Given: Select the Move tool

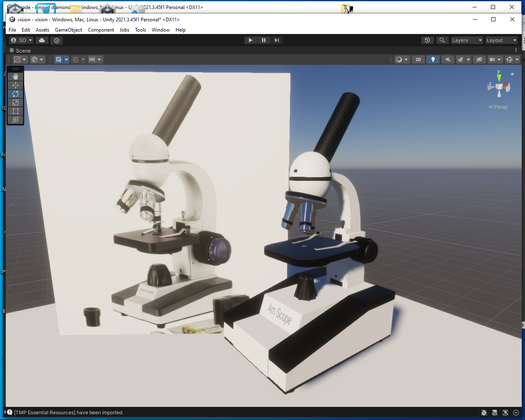Looking at the screenshot, I should tap(16, 85).
